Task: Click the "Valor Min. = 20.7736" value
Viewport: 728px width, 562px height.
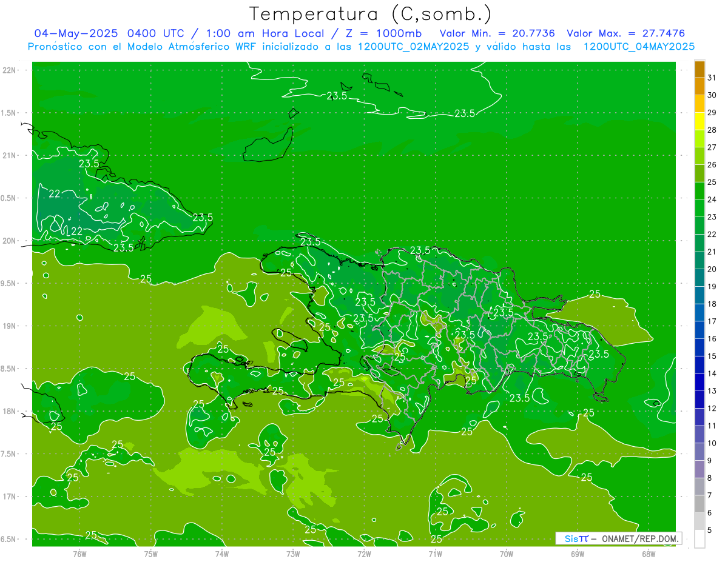Action: pyautogui.click(x=497, y=33)
